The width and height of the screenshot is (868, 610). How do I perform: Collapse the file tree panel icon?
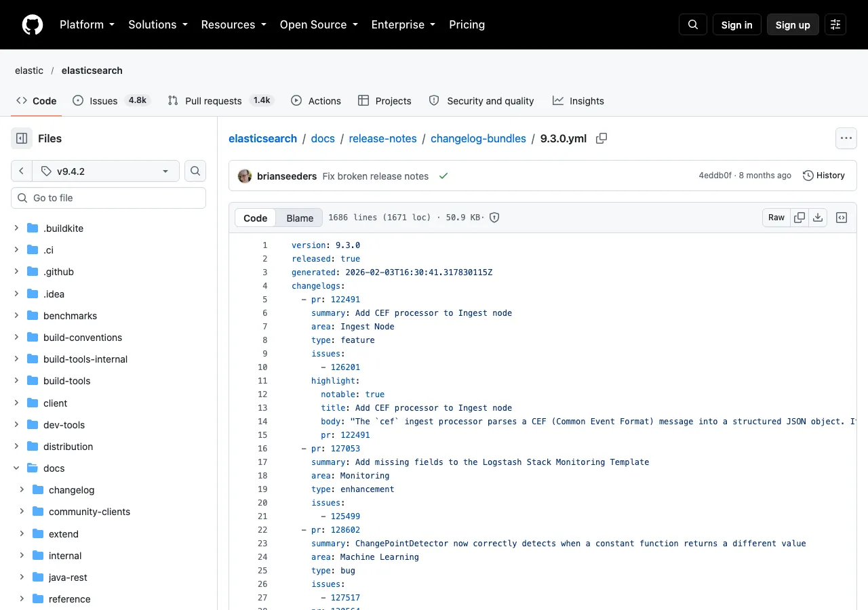tap(22, 138)
